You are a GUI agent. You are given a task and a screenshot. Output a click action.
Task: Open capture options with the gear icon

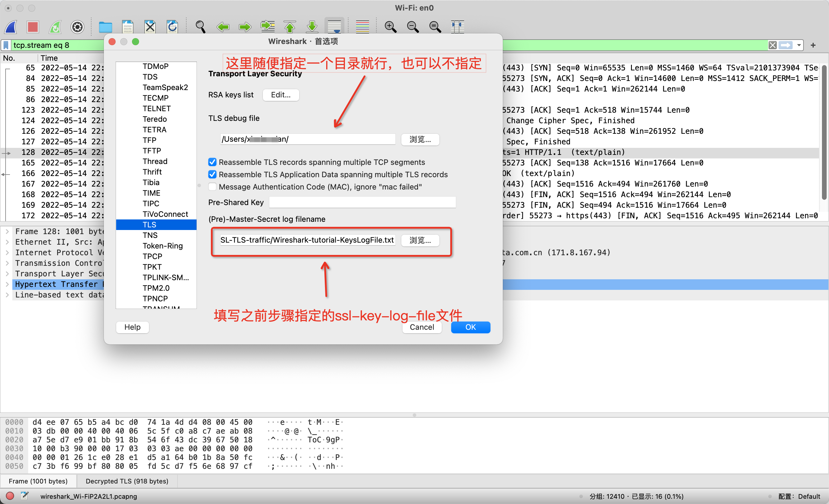77,27
